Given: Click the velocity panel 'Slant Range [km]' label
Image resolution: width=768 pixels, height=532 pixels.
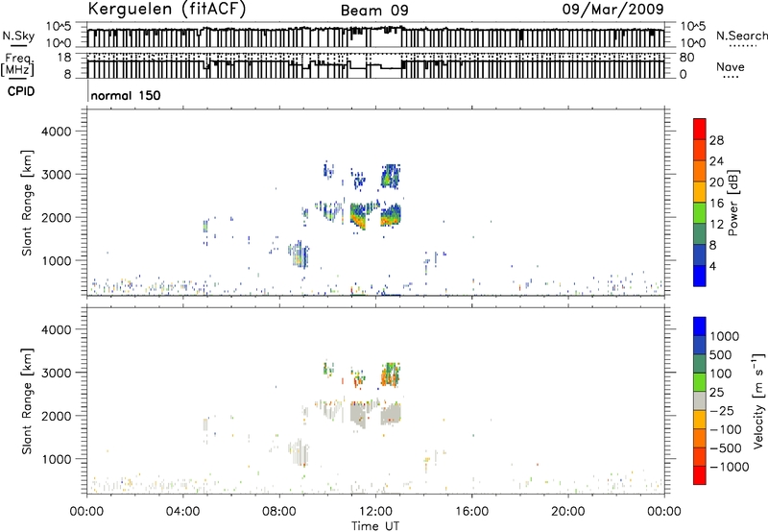Looking at the screenshot, I should (x=28, y=401).
